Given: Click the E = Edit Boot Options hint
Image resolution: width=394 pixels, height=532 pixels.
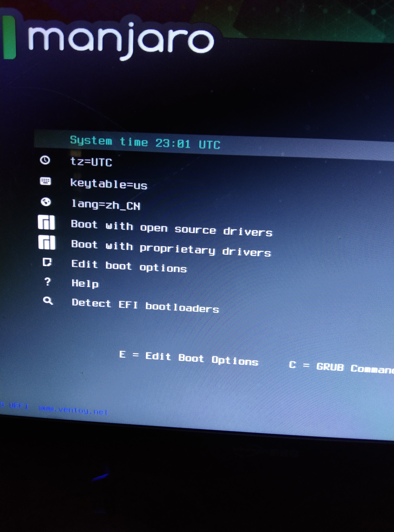Looking at the screenshot, I should [x=189, y=359].
